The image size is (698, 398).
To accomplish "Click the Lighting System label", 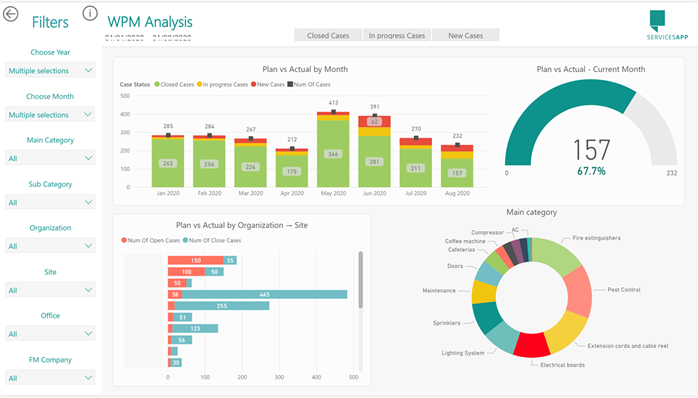I will (463, 353).
